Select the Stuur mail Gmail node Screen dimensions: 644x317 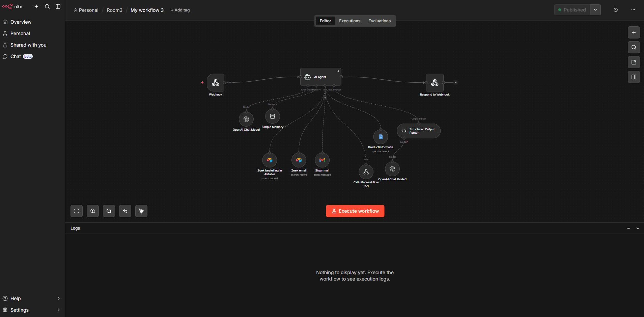pos(322,160)
